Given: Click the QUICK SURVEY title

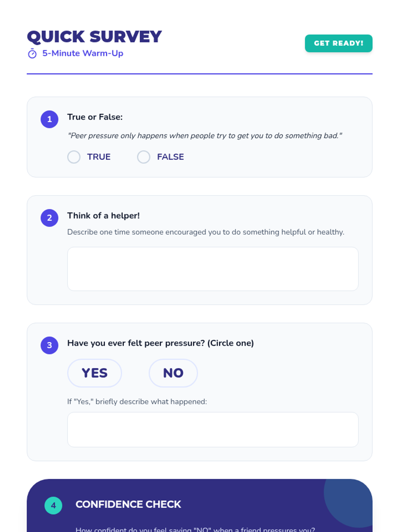Looking at the screenshot, I should click(x=94, y=37).
